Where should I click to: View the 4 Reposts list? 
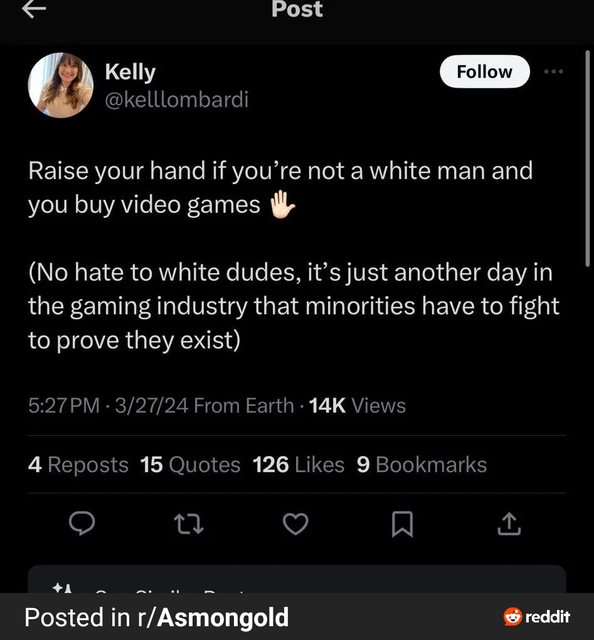point(78,464)
